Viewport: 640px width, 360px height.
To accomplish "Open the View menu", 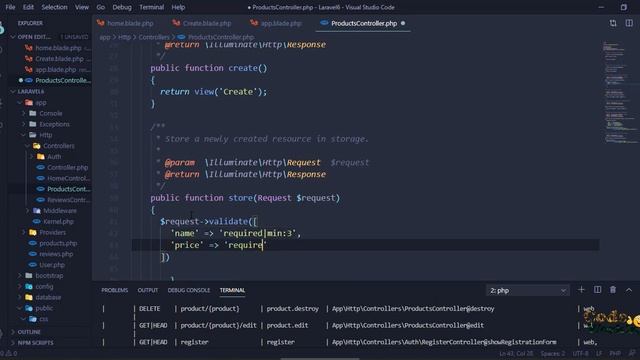I will (82, 7).
